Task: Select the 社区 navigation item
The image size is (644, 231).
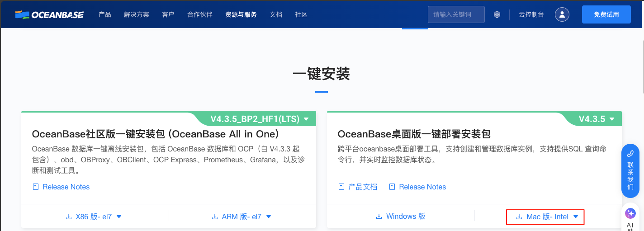Action: (301, 14)
